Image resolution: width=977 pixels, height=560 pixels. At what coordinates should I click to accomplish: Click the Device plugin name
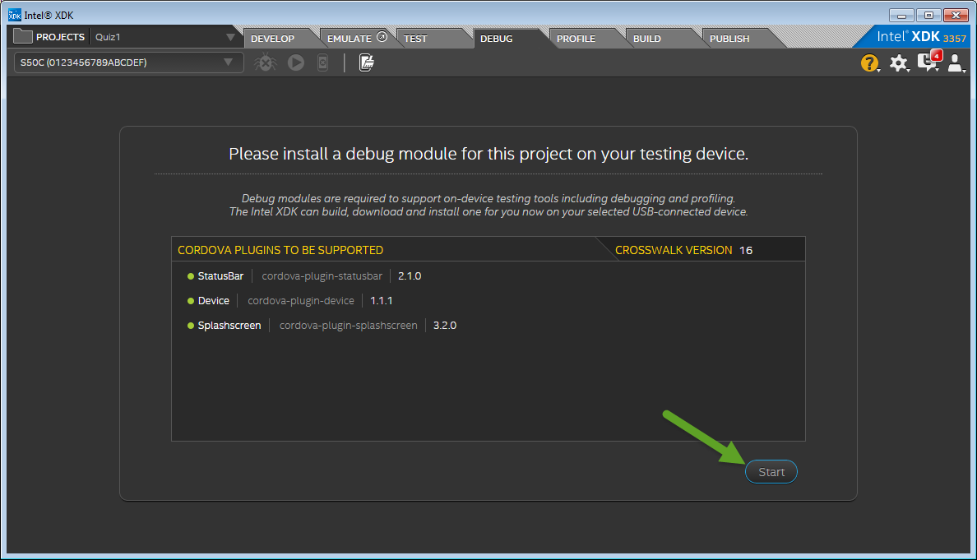coord(214,301)
